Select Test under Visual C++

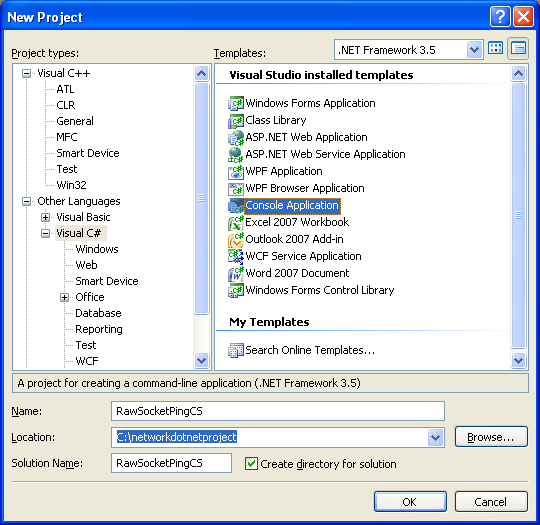click(67, 169)
